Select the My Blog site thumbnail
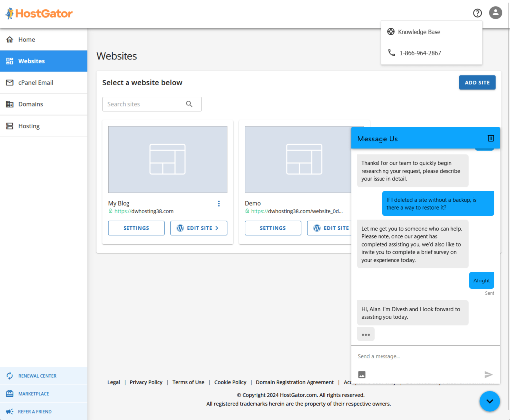This screenshot has width=510, height=420. pos(167,159)
